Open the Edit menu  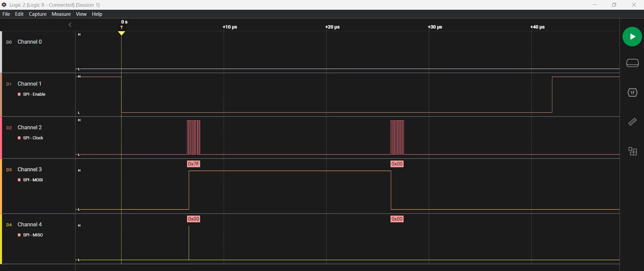point(19,14)
